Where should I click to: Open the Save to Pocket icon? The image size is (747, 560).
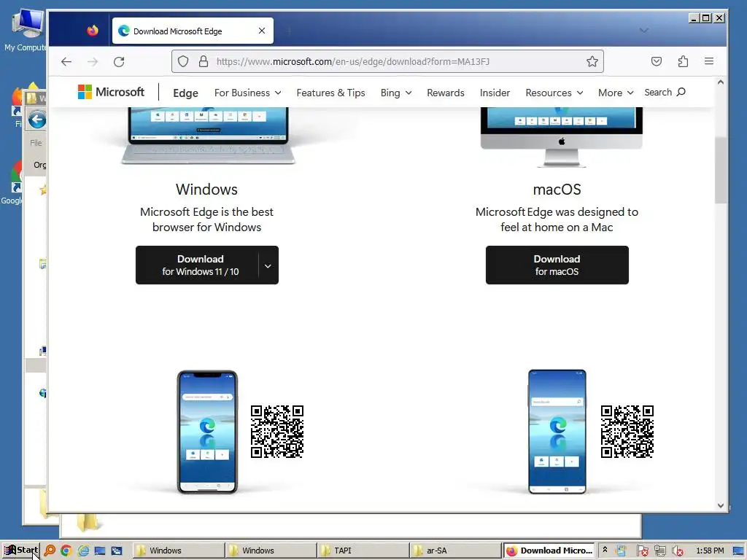tap(657, 61)
